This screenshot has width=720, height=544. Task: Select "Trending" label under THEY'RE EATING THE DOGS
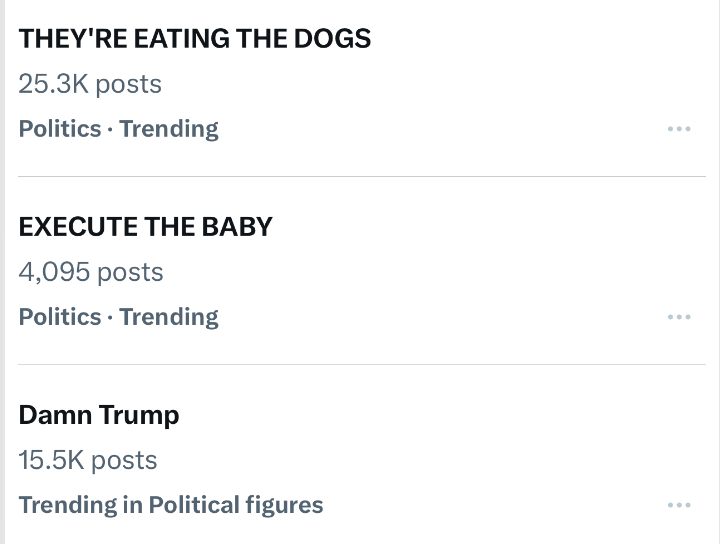[169, 129]
